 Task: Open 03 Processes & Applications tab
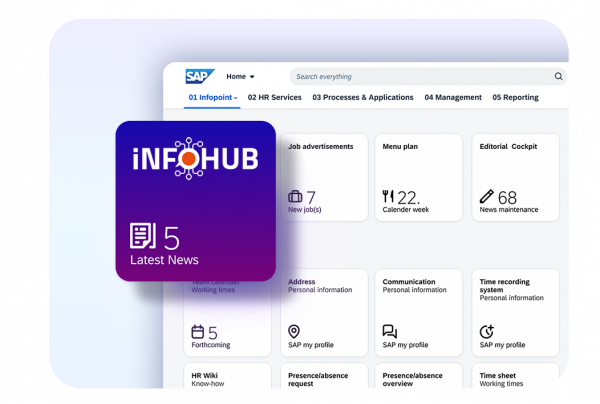tap(363, 98)
